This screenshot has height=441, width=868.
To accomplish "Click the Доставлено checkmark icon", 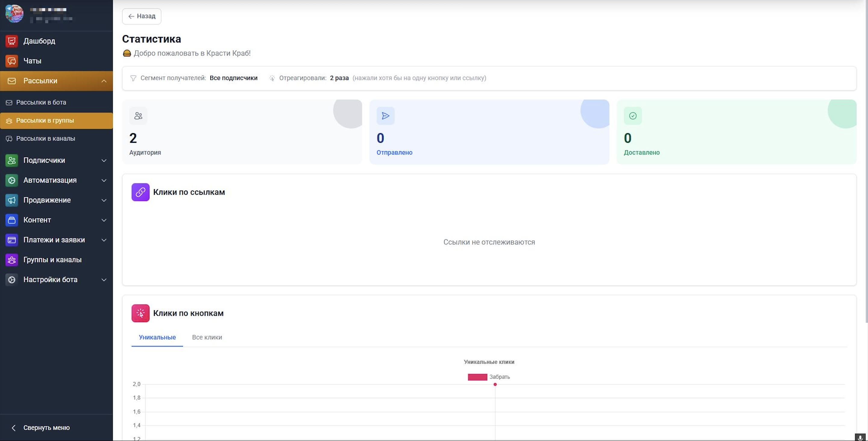I will pyautogui.click(x=633, y=116).
